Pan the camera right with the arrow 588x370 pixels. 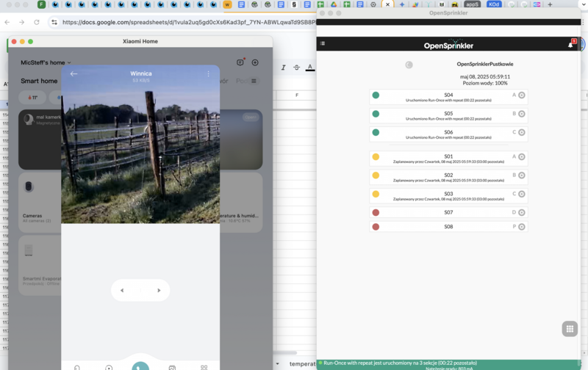pos(159,291)
